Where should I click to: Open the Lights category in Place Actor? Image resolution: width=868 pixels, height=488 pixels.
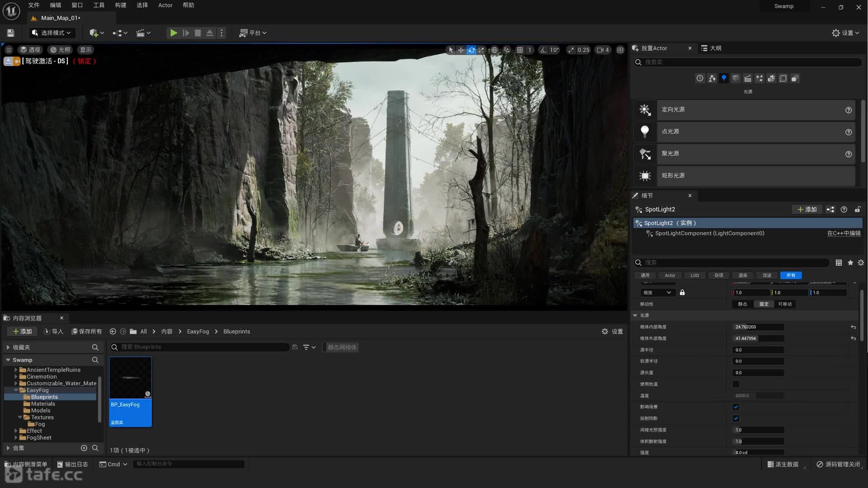click(724, 78)
